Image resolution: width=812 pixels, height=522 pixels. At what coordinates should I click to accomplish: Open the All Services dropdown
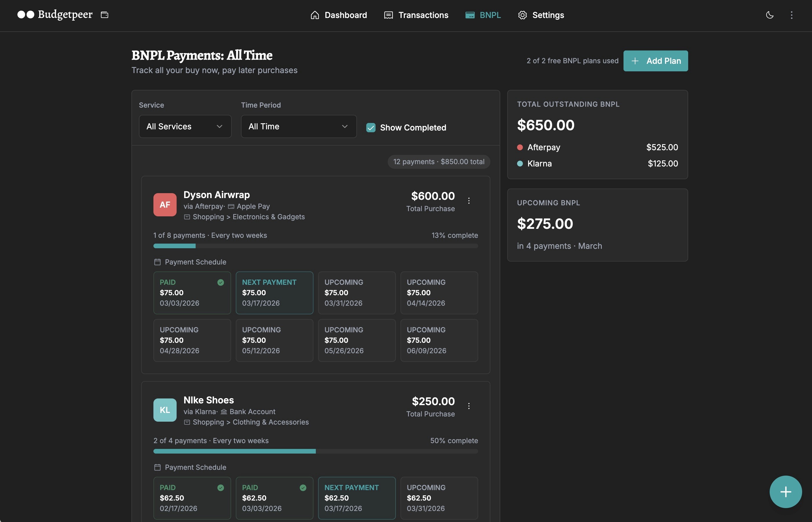(185, 126)
